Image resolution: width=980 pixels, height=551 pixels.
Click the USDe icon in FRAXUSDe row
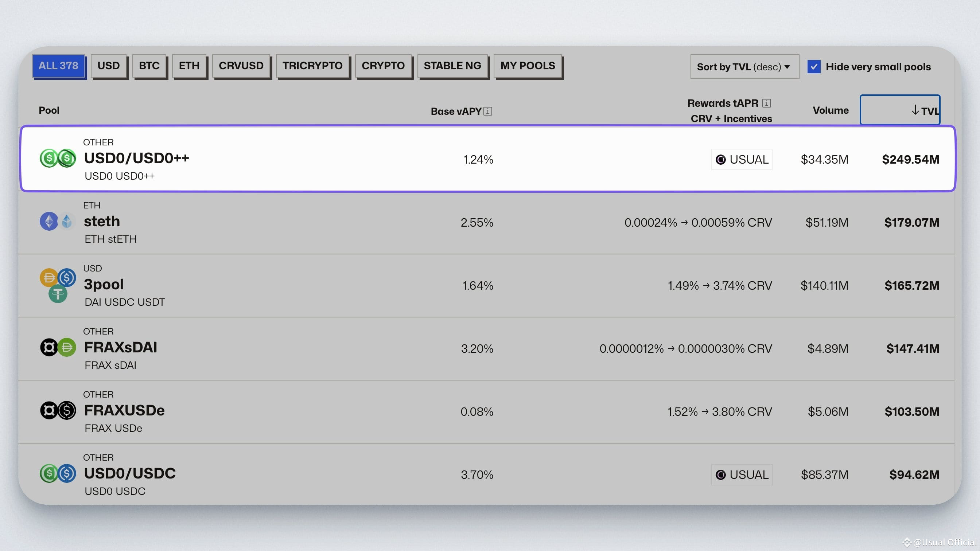(67, 410)
